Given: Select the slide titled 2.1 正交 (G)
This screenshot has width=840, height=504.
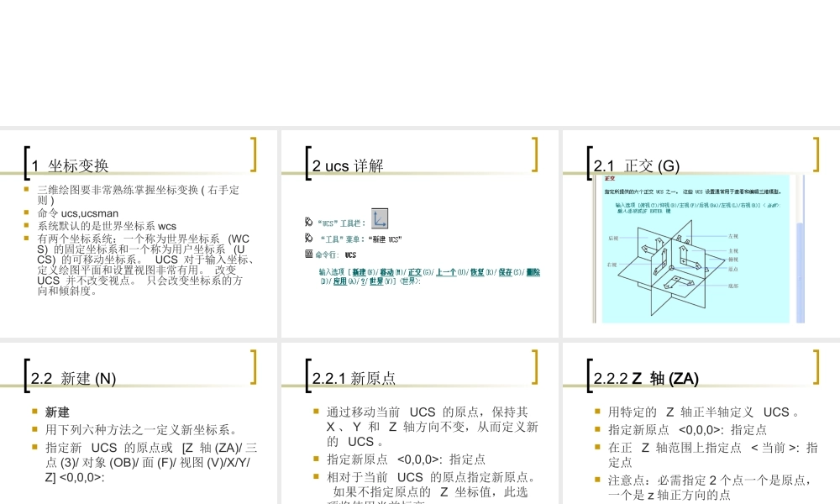Looking at the screenshot, I should pyautogui.click(x=701, y=234).
